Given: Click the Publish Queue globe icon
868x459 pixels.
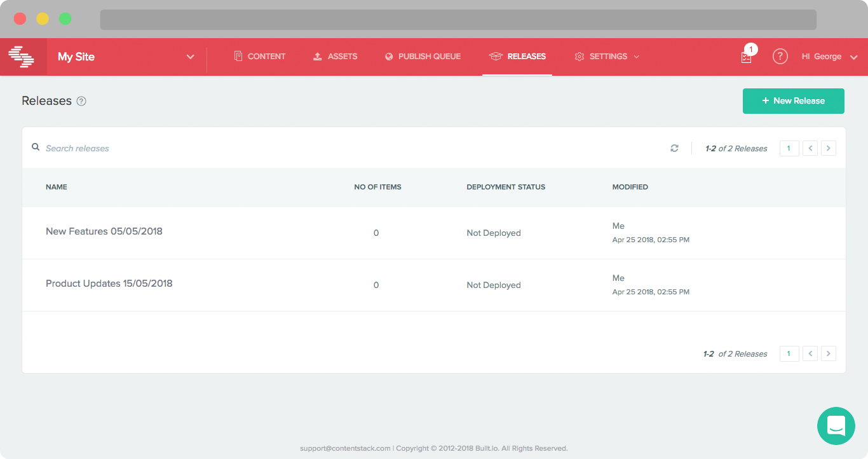Looking at the screenshot, I should pos(389,57).
